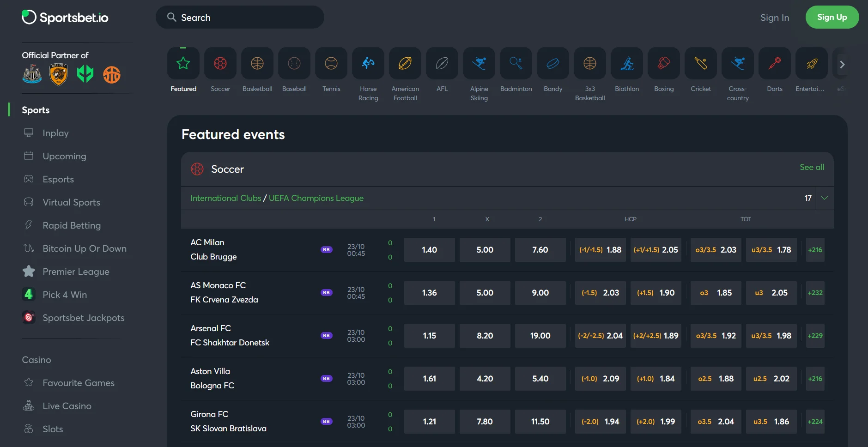Select the Darts sport icon
Image resolution: width=868 pixels, height=447 pixels.
click(x=775, y=64)
